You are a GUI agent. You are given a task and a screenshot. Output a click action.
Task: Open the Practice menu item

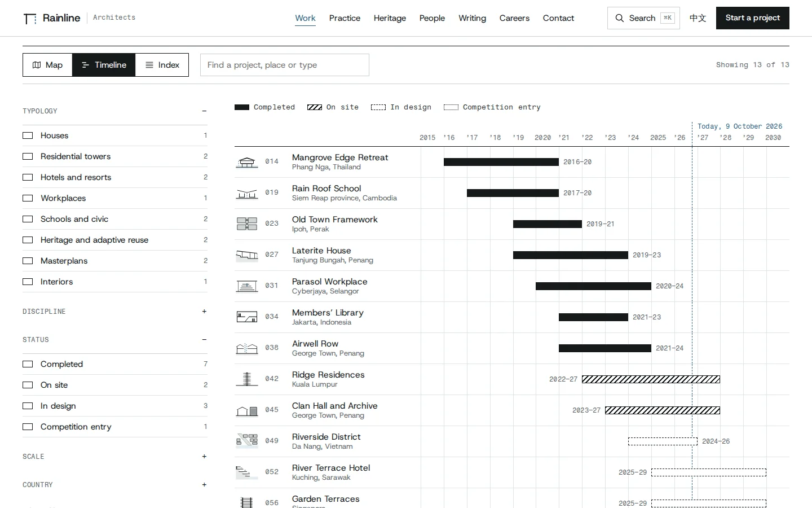tap(345, 18)
